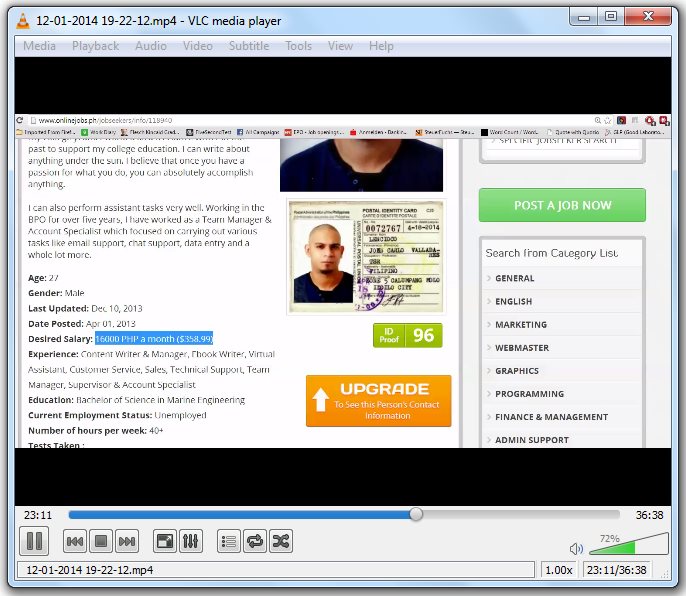Open the Tools menu
Image resolution: width=686 pixels, height=596 pixels.
(299, 46)
